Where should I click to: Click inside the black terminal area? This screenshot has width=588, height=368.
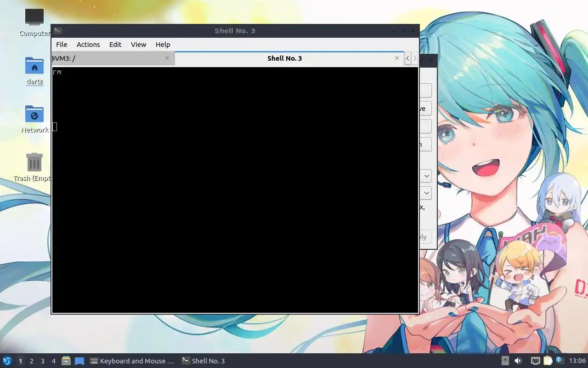point(235,190)
